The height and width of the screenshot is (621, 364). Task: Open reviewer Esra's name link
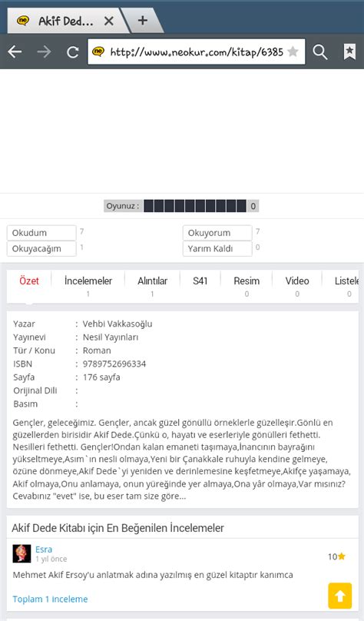(44, 550)
